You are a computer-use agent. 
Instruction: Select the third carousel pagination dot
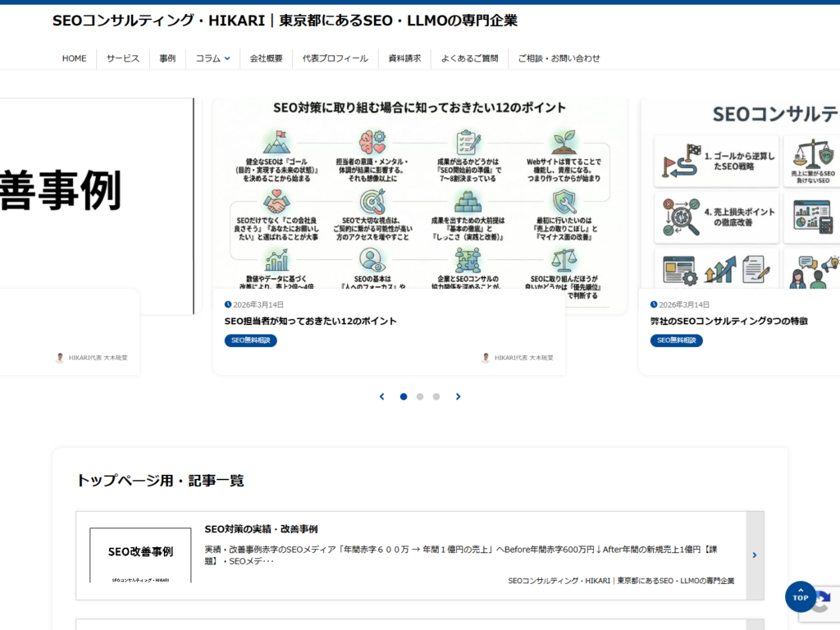pyautogui.click(x=436, y=397)
